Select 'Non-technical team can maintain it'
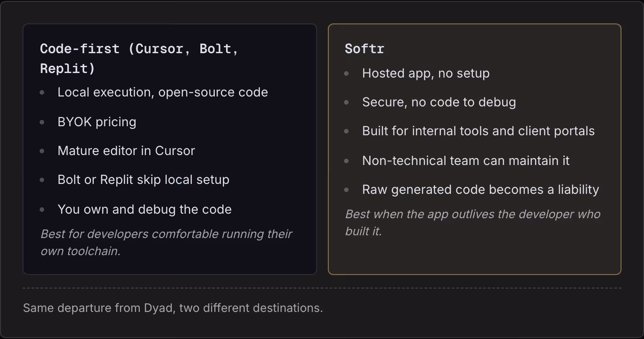Screen dimensions: 644x339 tap(466, 160)
